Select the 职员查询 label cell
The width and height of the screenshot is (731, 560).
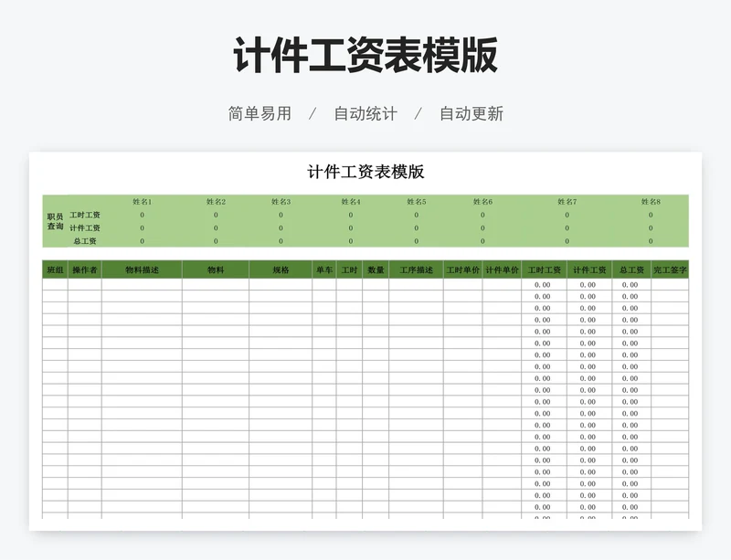[x=55, y=221]
